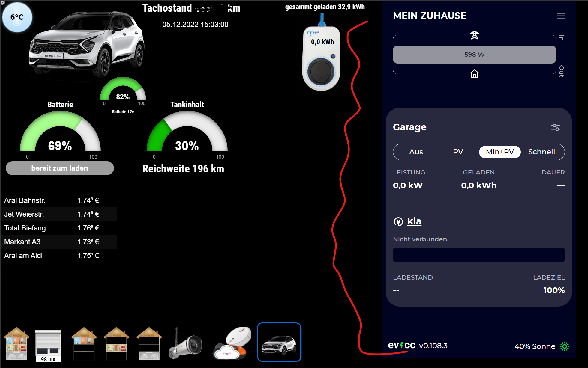Click the In label beside the grid line

click(561, 38)
